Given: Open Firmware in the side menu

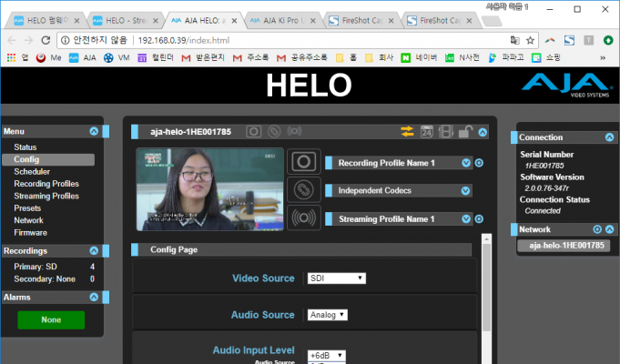Looking at the screenshot, I should point(30,232).
